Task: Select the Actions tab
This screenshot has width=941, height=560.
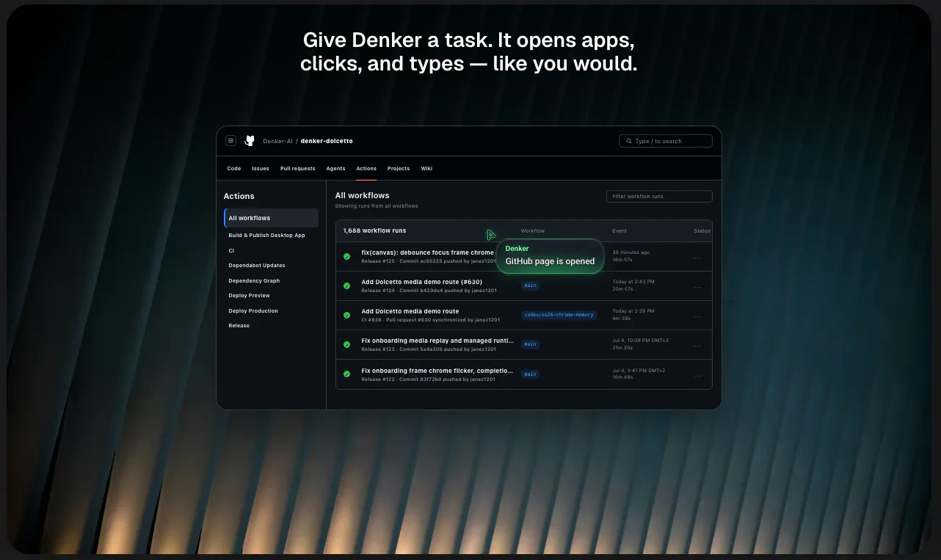Action: 366,168
